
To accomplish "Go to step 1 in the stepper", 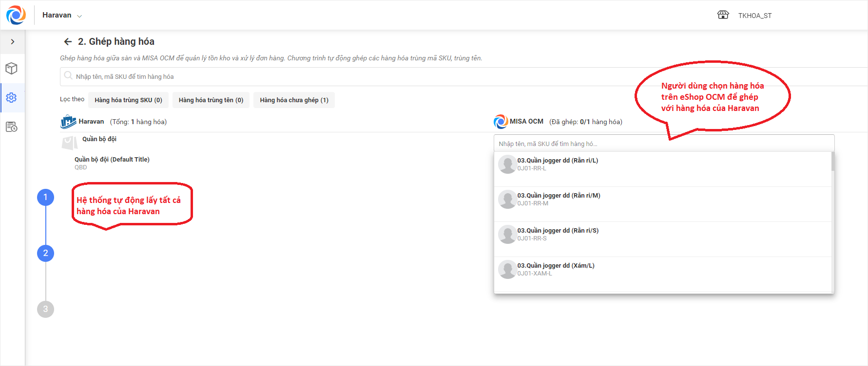I will pos(45,197).
